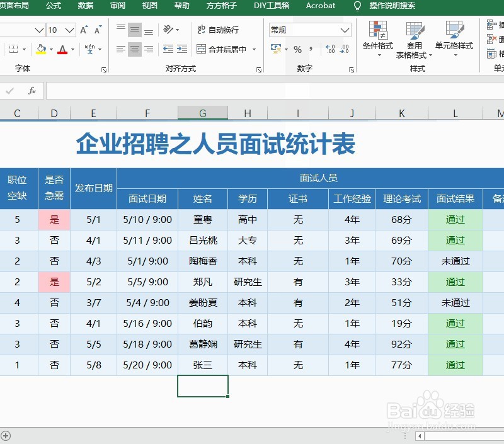
Task: Open the DIY工具箱 menu
Action: pyautogui.click(x=272, y=6)
